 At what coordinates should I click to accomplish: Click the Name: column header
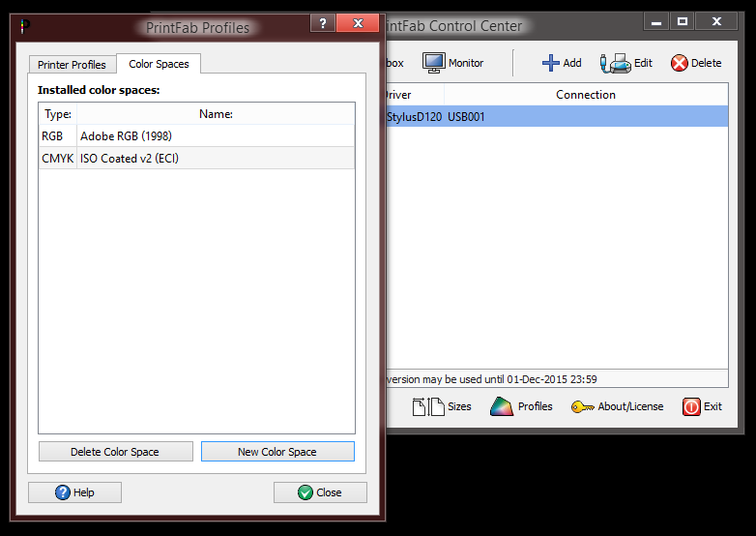[216, 114]
